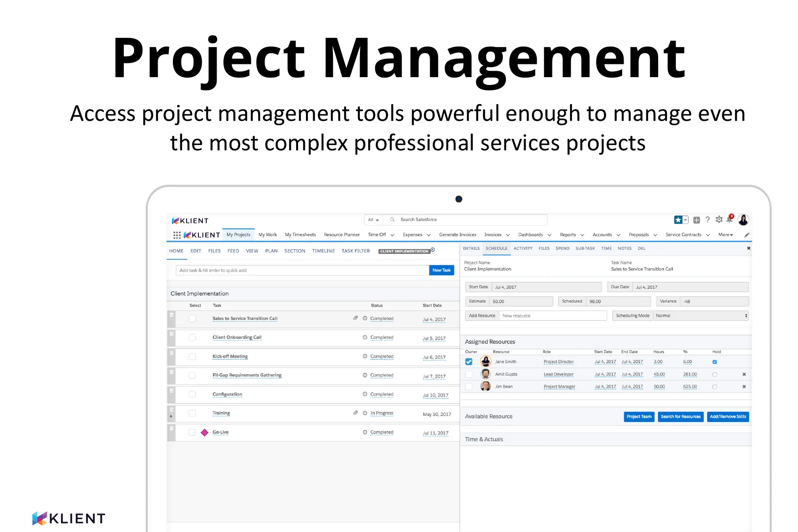798x532 pixels.
Task: Open notifications via the bell icon
Action: (729, 220)
